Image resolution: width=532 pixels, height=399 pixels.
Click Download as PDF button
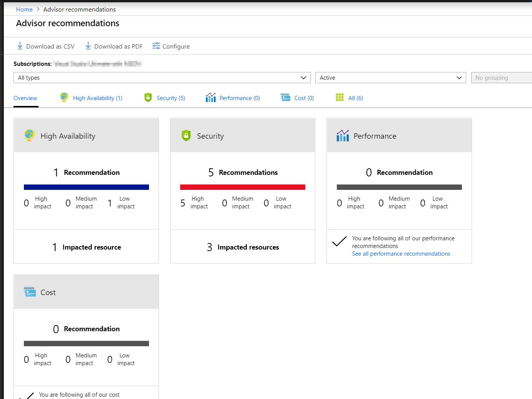114,46
